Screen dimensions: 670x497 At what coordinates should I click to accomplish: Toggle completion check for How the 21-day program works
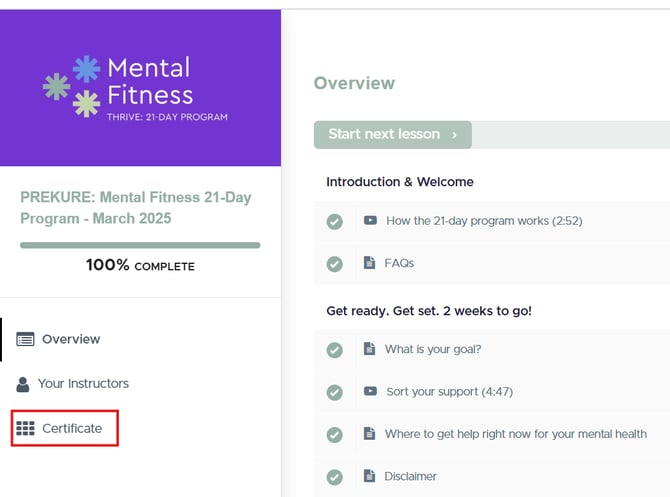point(335,222)
